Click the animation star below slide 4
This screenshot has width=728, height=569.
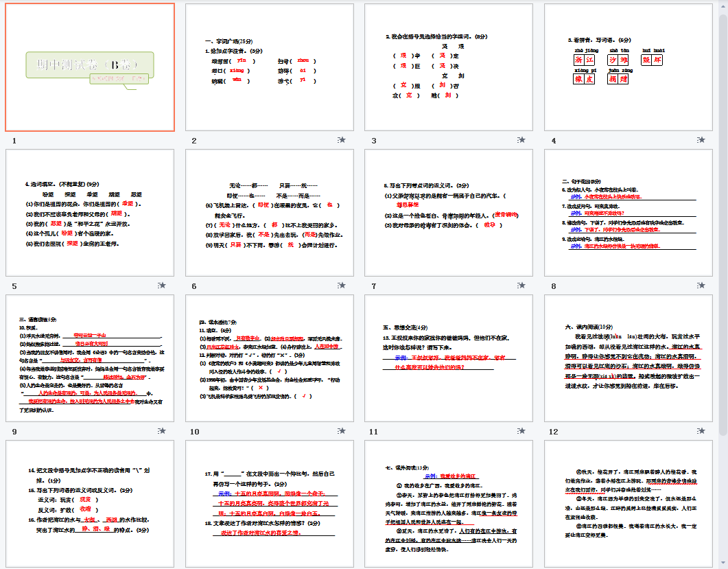(x=701, y=140)
